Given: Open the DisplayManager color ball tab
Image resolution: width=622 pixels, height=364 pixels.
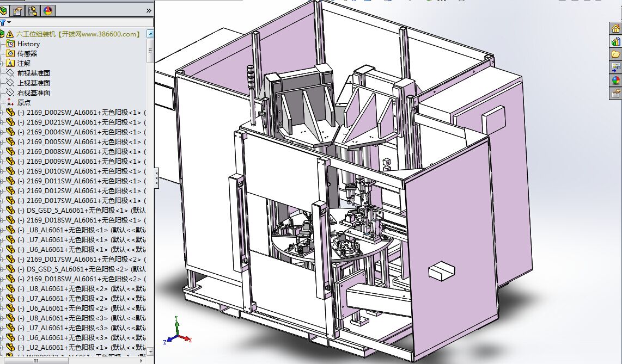Looking at the screenshot, I should pos(48,11).
